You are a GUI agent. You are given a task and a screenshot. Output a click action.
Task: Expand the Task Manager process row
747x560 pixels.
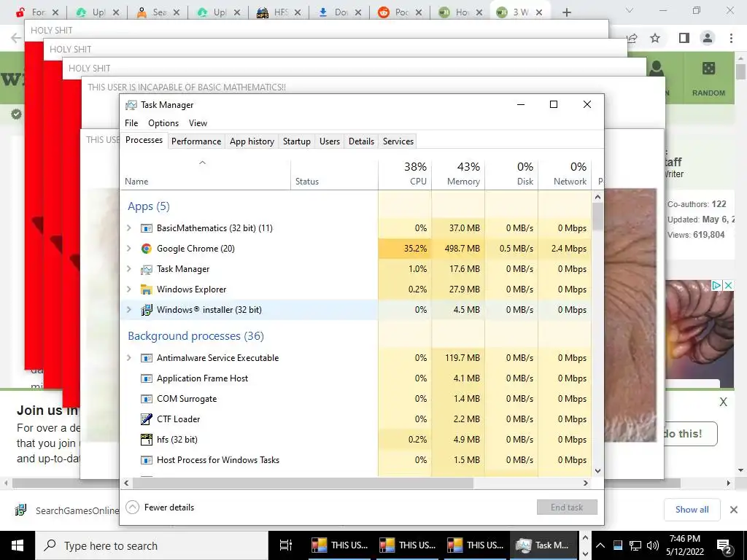click(x=128, y=269)
